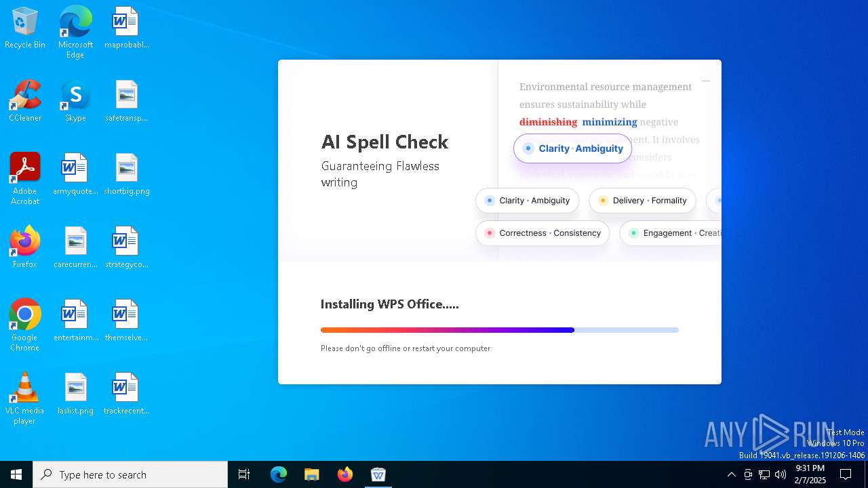Screen dimensions: 868x488
Task: Select the entertainm... Word document icon
Action: click(75, 321)
